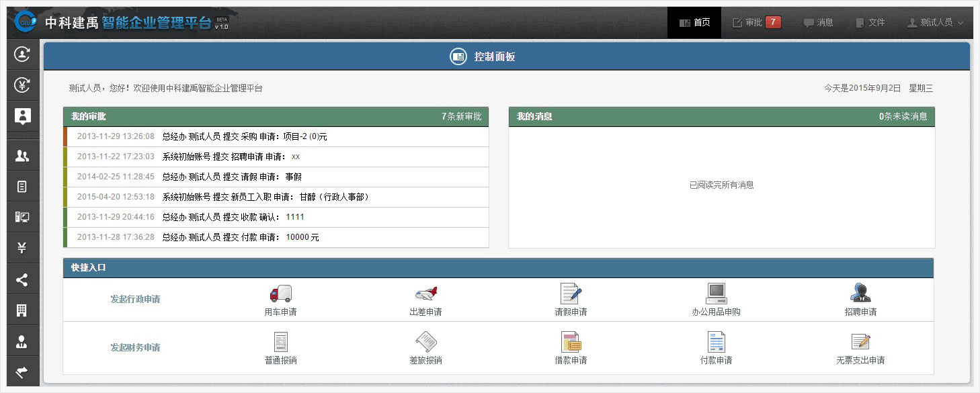Click the 快捷入口 panel header
The image size is (980, 393).
(498, 267)
